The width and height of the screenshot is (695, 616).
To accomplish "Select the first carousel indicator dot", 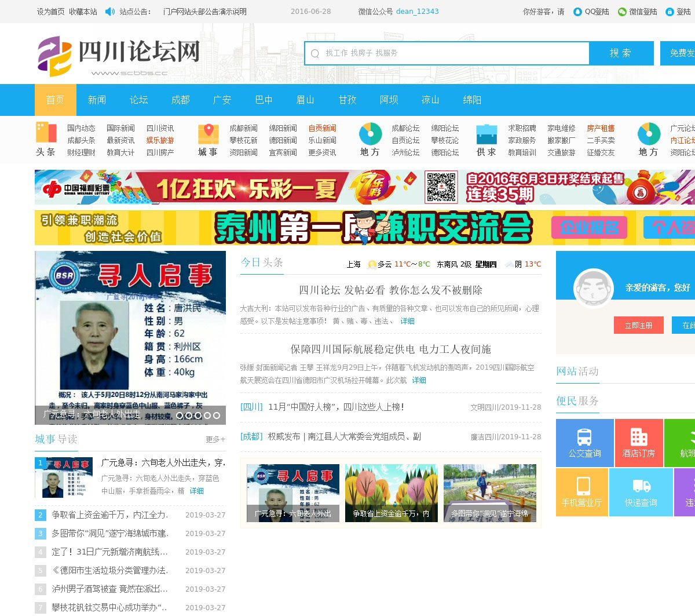I will (x=180, y=415).
